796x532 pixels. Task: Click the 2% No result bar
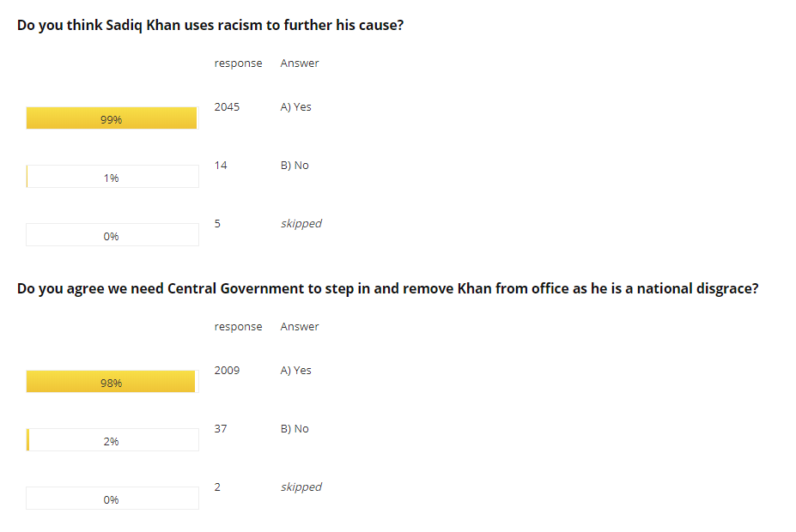point(112,439)
